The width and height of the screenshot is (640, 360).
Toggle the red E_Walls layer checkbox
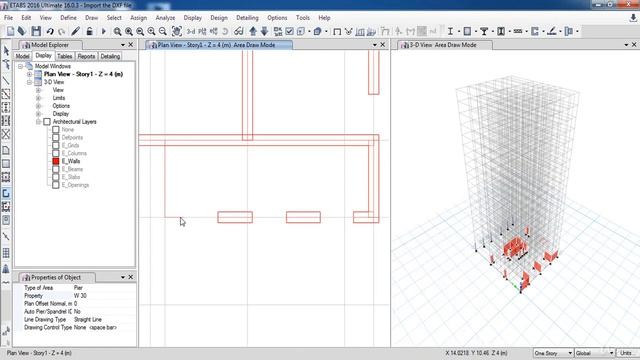pyautogui.click(x=56, y=161)
